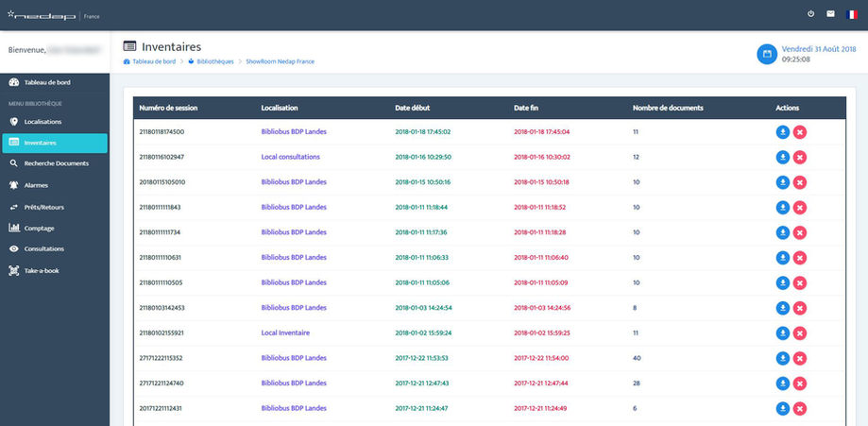Open Recherche Documents menu item
This screenshot has height=426, width=868.
click(x=55, y=163)
